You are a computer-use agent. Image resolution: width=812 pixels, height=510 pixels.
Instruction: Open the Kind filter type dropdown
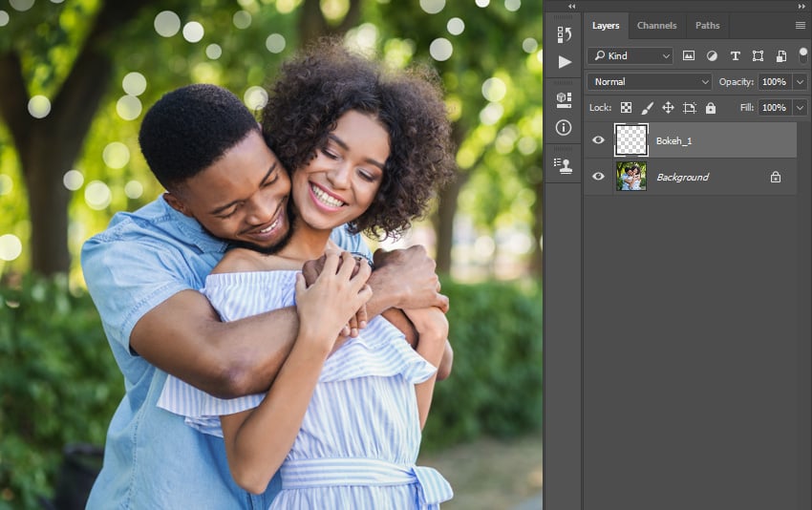coord(630,56)
